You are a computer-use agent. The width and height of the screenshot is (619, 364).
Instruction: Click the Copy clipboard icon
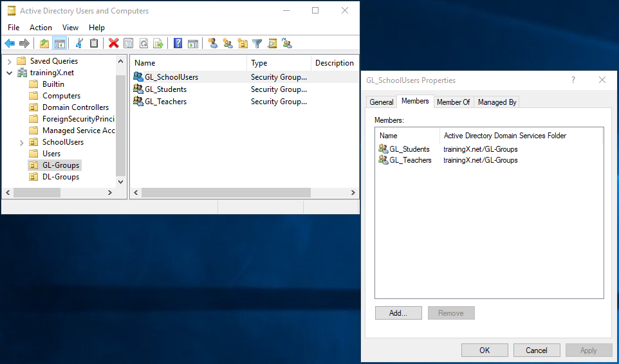[94, 43]
